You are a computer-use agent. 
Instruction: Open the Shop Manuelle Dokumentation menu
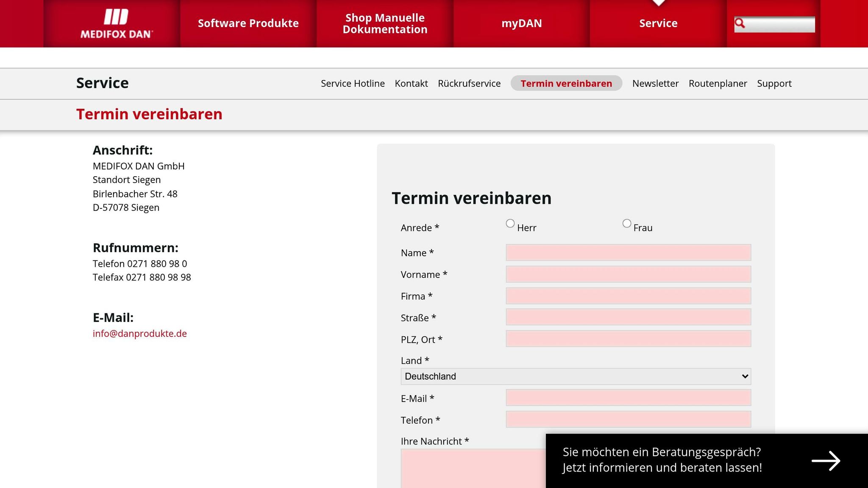coord(384,23)
